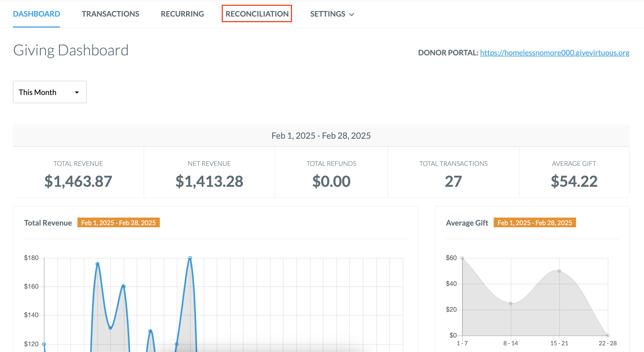Open the Recurring tab
The height and width of the screenshot is (352, 644).
(182, 14)
